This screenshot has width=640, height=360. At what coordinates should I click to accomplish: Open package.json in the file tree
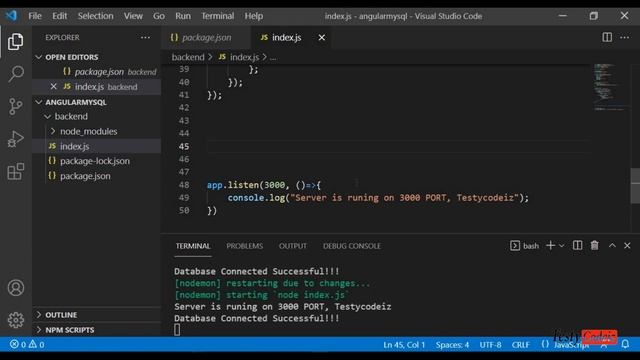coord(96,176)
